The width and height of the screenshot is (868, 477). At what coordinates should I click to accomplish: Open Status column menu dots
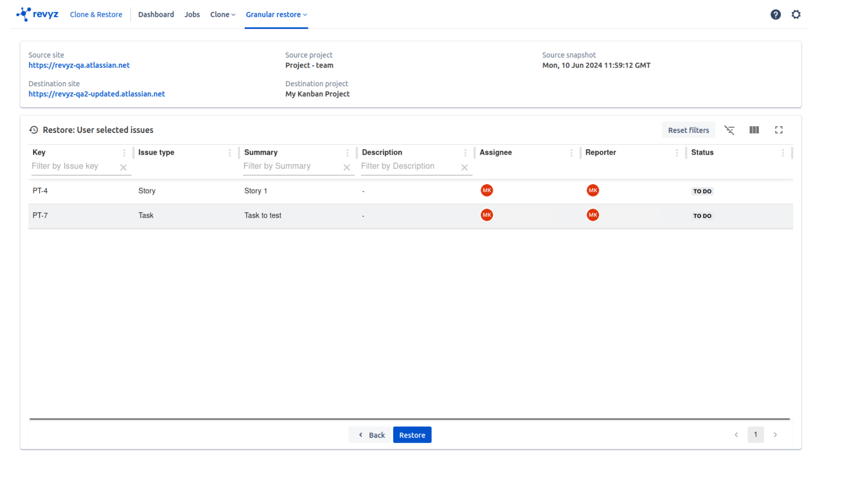pos(783,153)
